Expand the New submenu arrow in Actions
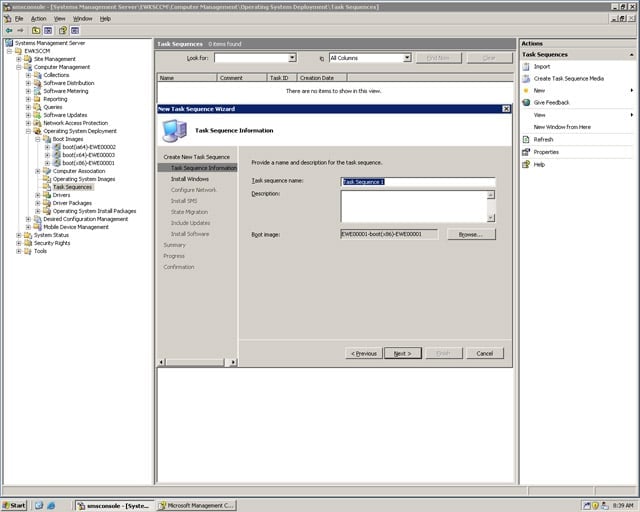Image resolution: width=640 pixels, height=512 pixels. [631, 91]
